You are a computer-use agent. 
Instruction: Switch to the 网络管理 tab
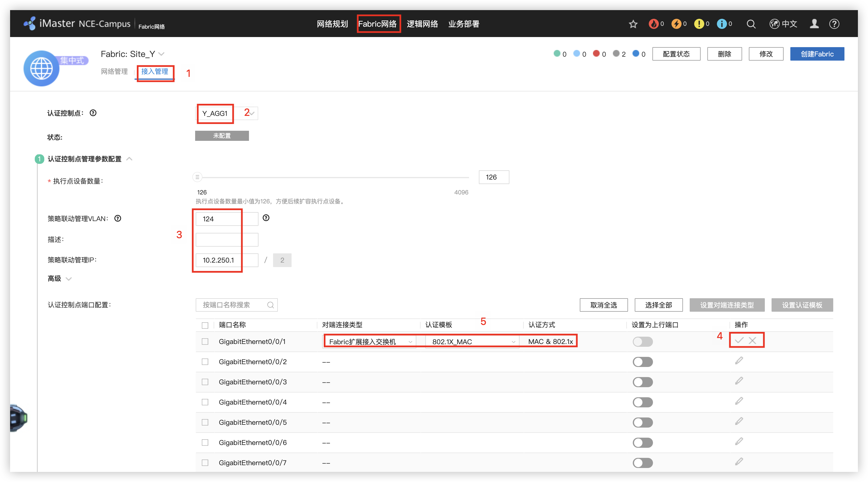click(114, 72)
